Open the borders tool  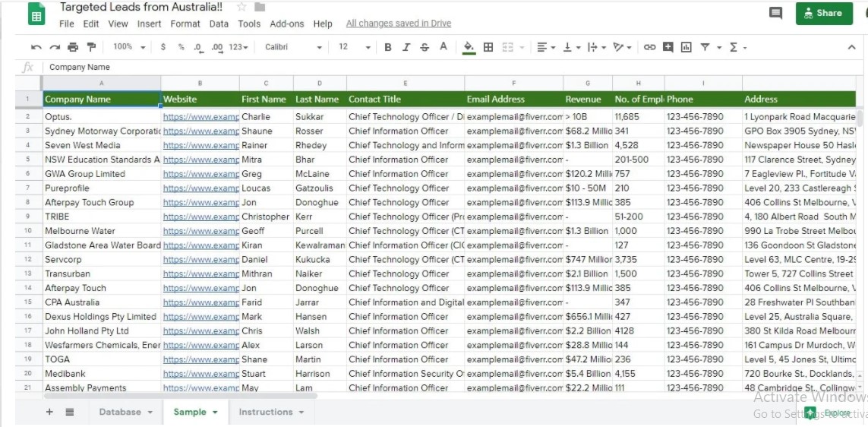click(x=488, y=47)
